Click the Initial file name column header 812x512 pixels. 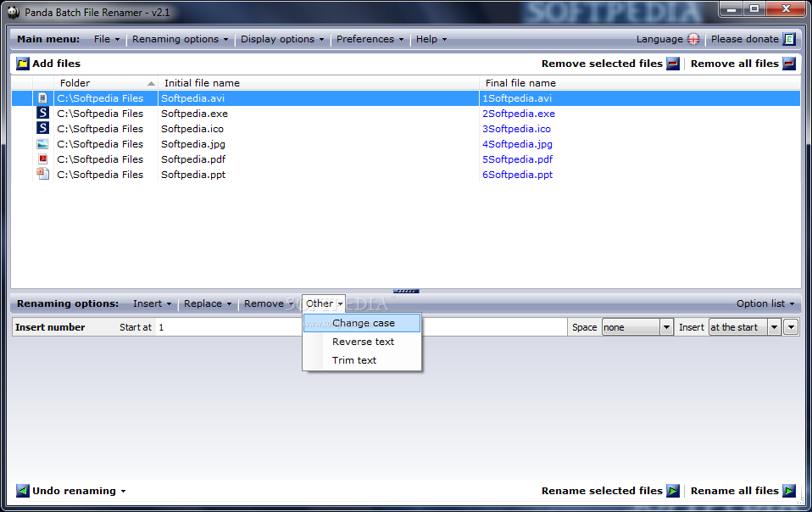(x=319, y=83)
